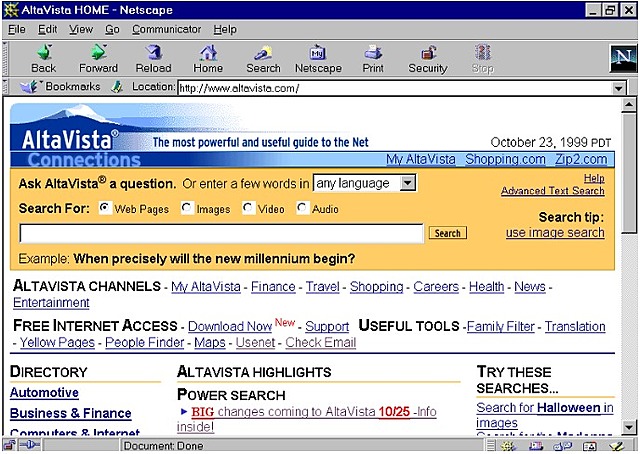Image resolution: width=640 pixels, height=454 pixels.
Task: Open the Zip2.com link
Action: pos(581,159)
